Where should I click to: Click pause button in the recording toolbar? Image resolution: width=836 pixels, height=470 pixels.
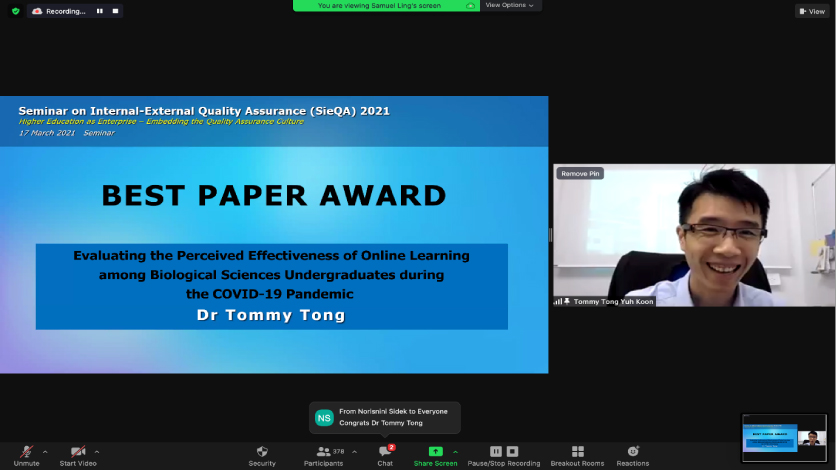[496, 451]
